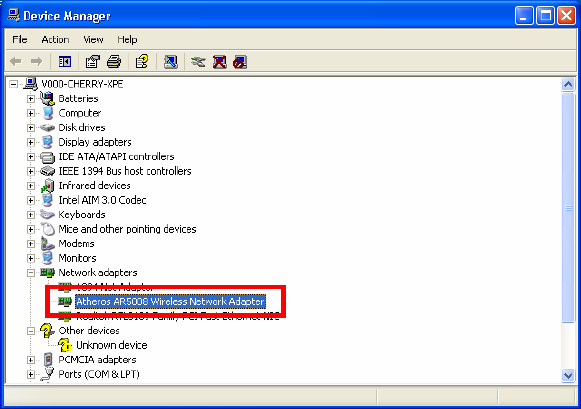This screenshot has height=409, width=581.
Task: Click the Ports (COM & LPT) icon
Action: click(x=47, y=374)
